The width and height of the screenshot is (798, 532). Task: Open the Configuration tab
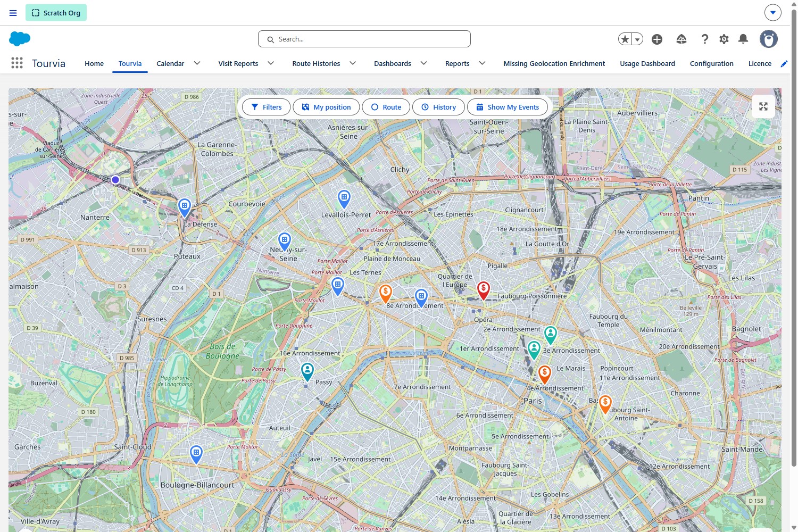tap(712, 64)
